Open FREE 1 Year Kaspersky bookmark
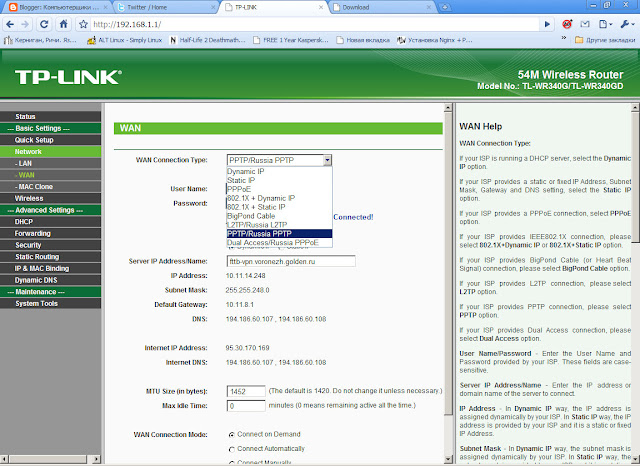The width and height of the screenshot is (640, 466). click(291, 40)
